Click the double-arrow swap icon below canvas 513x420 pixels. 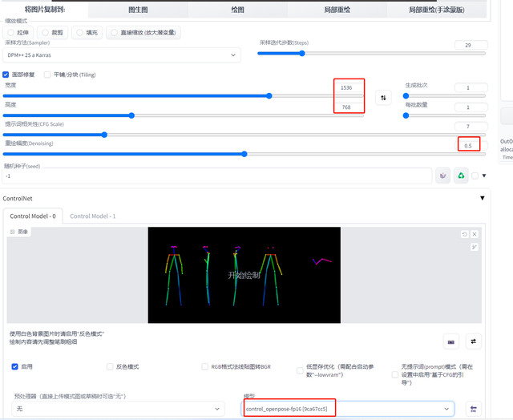(x=473, y=341)
